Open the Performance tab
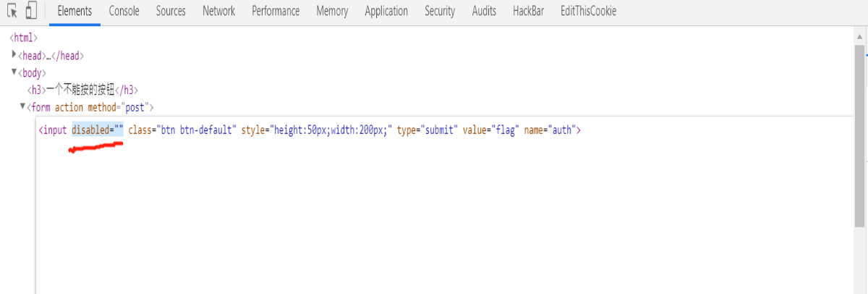868x294 pixels. tap(276, 12)
